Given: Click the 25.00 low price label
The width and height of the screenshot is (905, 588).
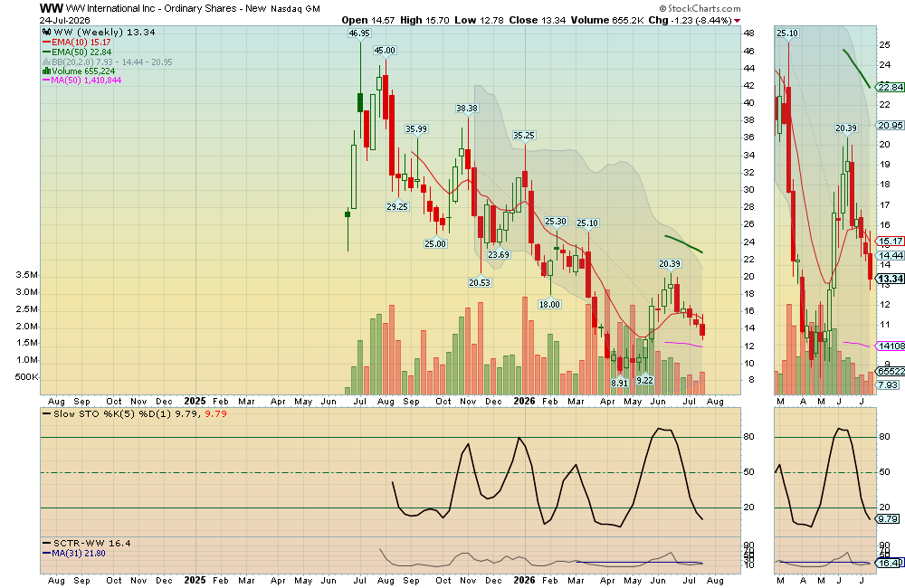Looking at the screenshot, I should tap(435, 244).
